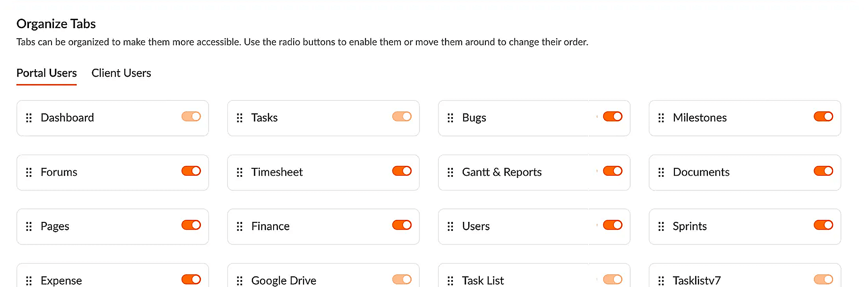Disable the Bugs tab toggle
This screenshot has width=868, height=287.
[x=613, y=117]
